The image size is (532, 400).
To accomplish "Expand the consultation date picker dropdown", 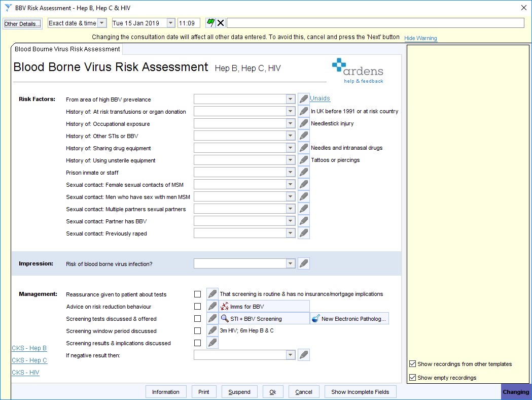I will tap(170, 22).
